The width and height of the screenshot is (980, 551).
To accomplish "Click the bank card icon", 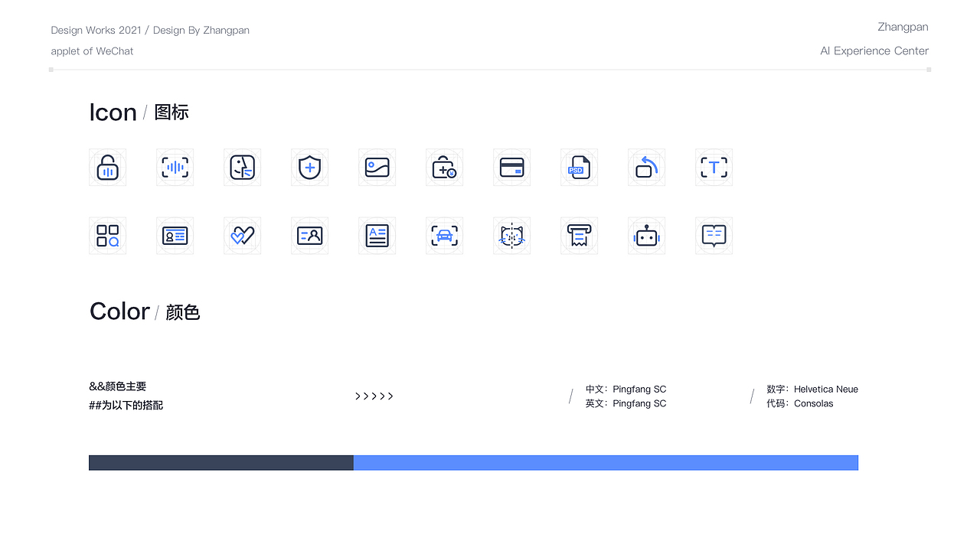I will (x=511, y=167).
